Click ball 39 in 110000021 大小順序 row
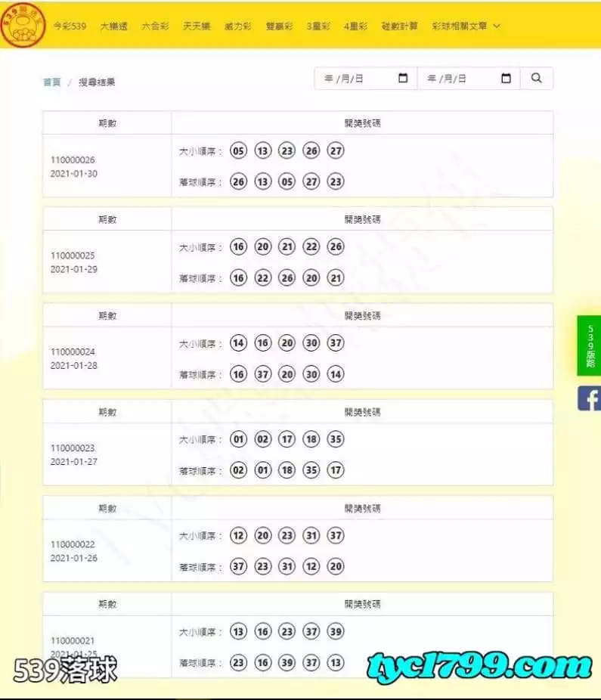This screenshot has height=700, width=601. pos(336,631)
